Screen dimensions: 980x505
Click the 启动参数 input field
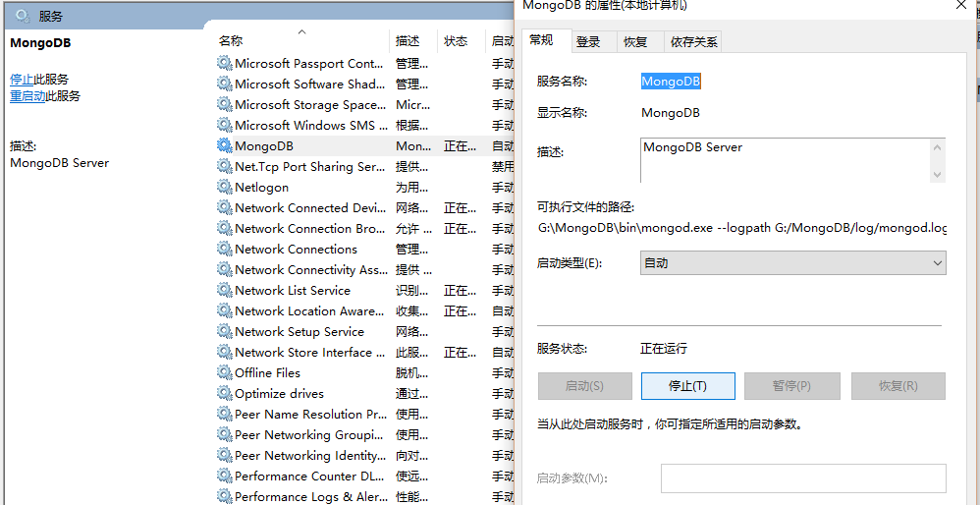click(x=804, y=478)
